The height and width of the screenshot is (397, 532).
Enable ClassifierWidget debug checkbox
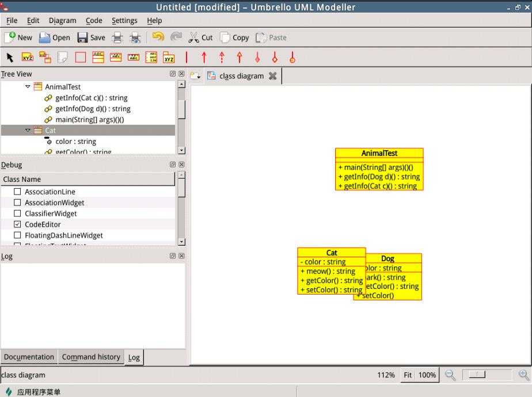point(17,213)
